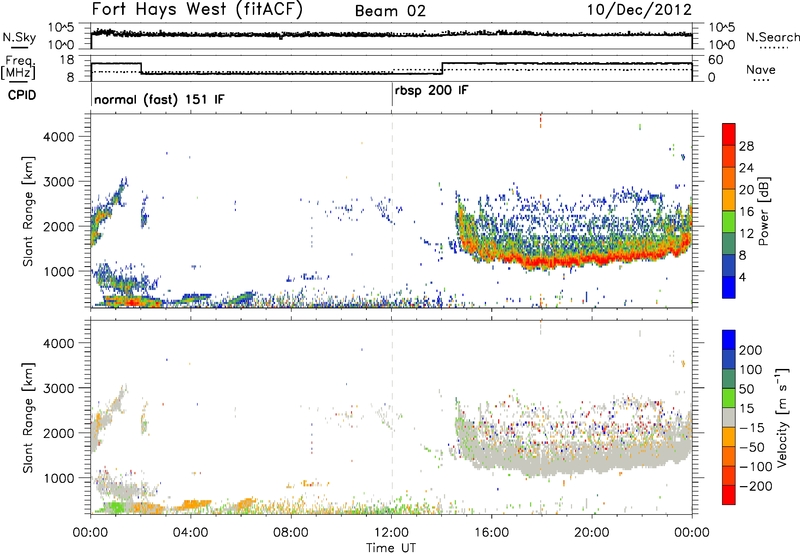Click the date "10/Dec/2012"
This screenshot has width=800, height=554.
point(639,9)
